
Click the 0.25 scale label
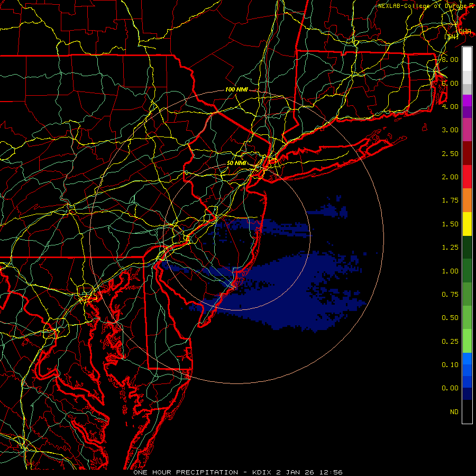click(450, 342)
